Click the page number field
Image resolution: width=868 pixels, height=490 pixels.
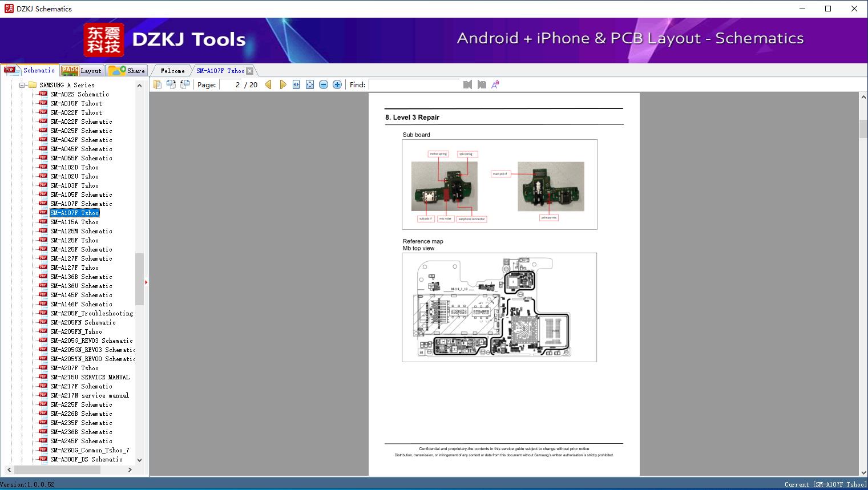231,84
